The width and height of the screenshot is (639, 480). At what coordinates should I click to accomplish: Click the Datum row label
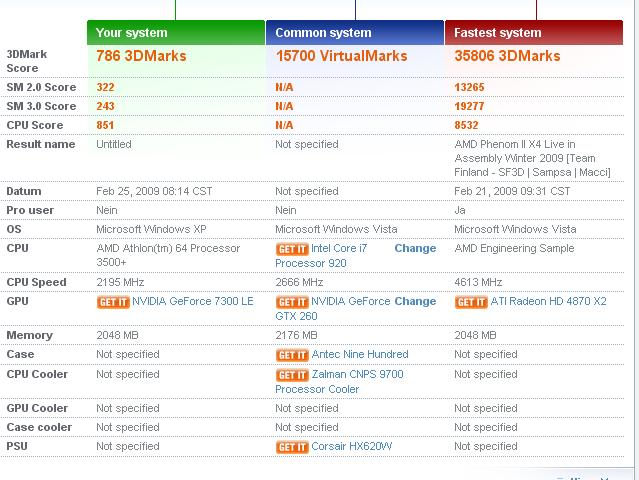[24, 191]
